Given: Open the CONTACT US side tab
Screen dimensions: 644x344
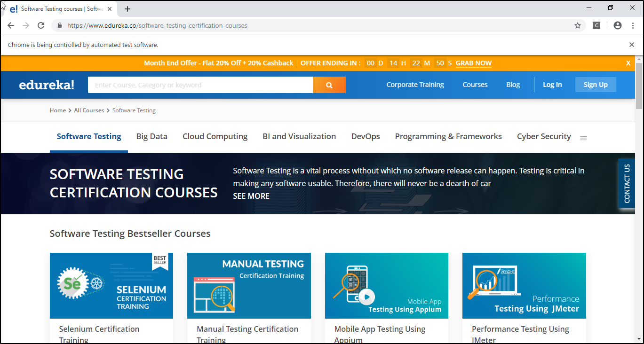Looking at the screenshot, I should tap(627, 183).
